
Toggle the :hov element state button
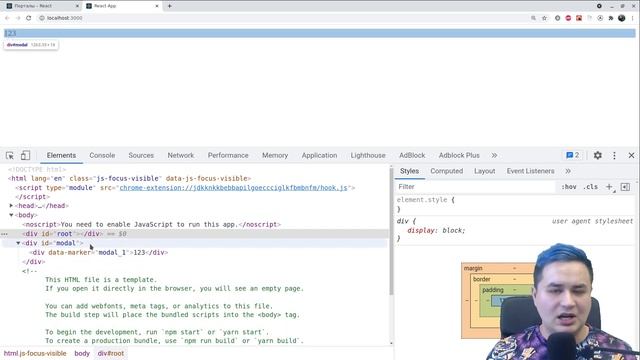pos(568,187)
